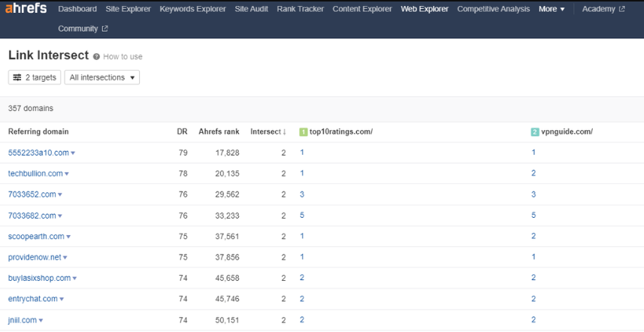
Task: Click the 357 domains count text
Action: [x=31, y=108]
